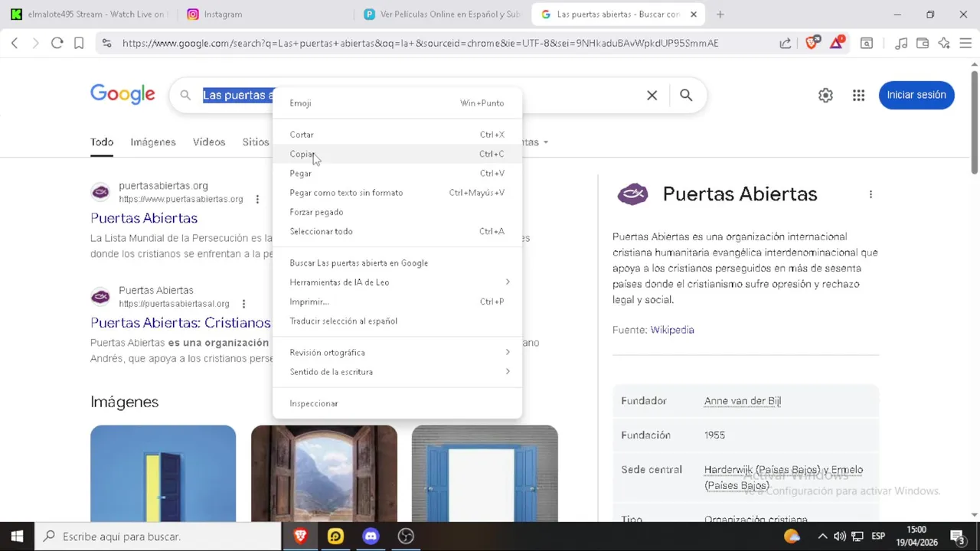This screenshot has width=980, height=551.
Task: Choose Cortar in the context menu
Action: click(x=397, y=135)
